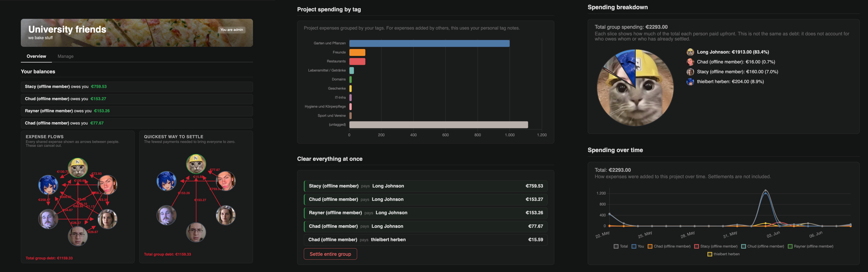This screenshot has width=868, height=272.
Task: Select Chad pays thielbert herben €15.59 row
Action: [x=426, y=240]
